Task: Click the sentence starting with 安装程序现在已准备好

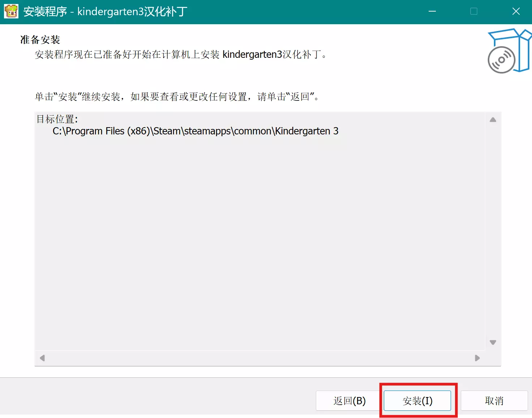Action: pyautogui.click(x=181, y=55)
